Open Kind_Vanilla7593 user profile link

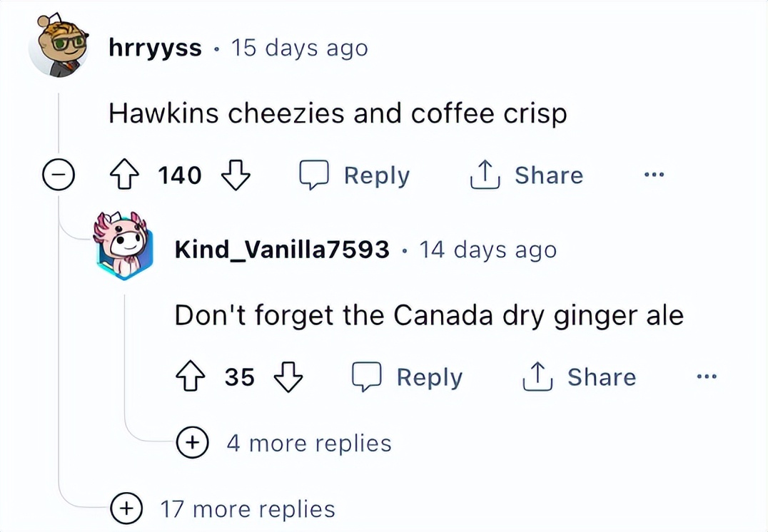(x=282, y=250)
